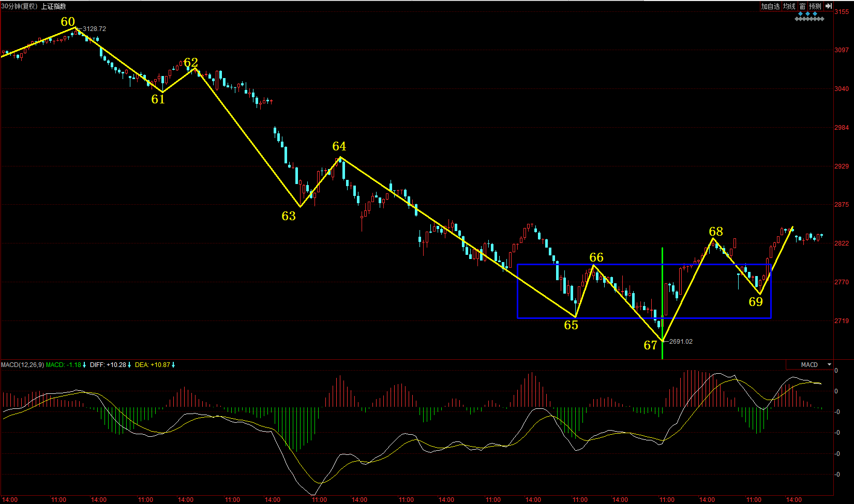854x504 pixels.
Task: Click the blue diamond markers row
Action: pos(807,14)
